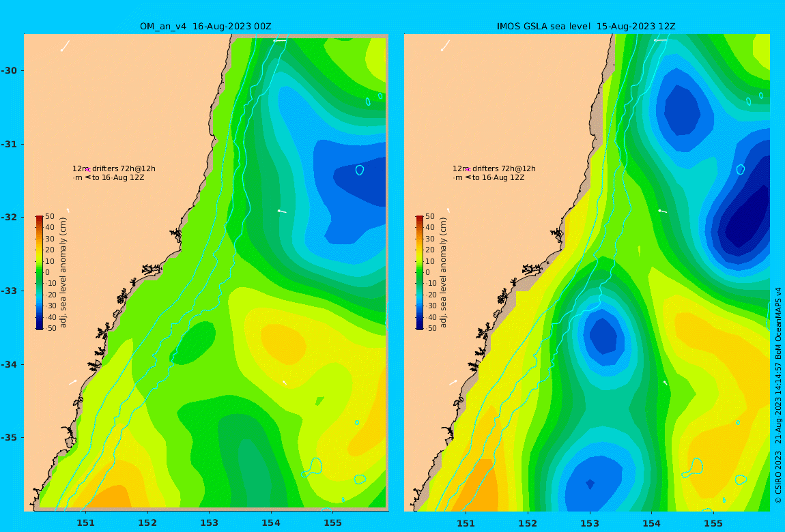Image resolution: width=785 pixels, height=532 pixels.
Task: Click longitude label 153 under the OM_an_v4 map
Action: coord(210,523)
